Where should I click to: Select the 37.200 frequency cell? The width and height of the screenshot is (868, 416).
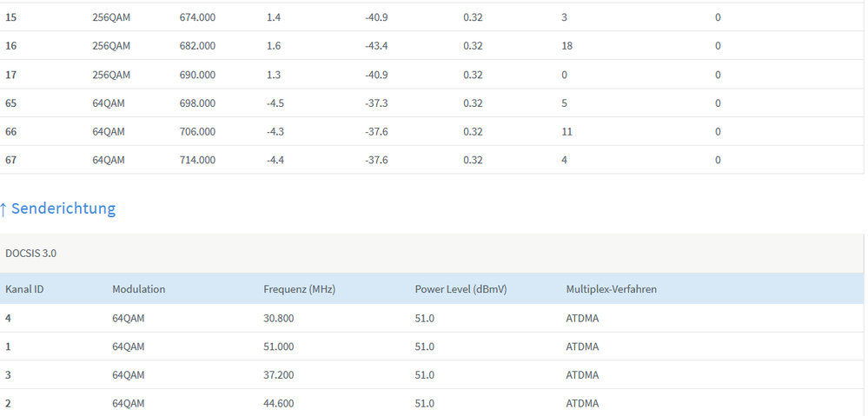tap(278, 375)
